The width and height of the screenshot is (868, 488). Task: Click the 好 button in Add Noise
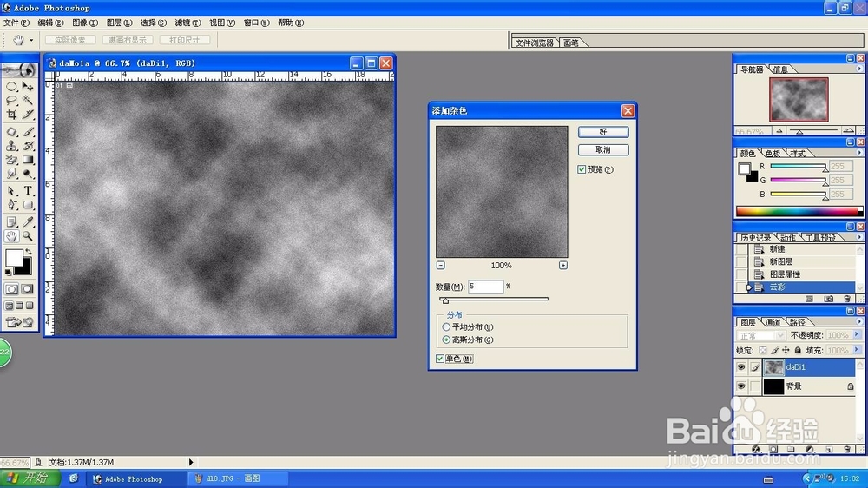point(603,132)
